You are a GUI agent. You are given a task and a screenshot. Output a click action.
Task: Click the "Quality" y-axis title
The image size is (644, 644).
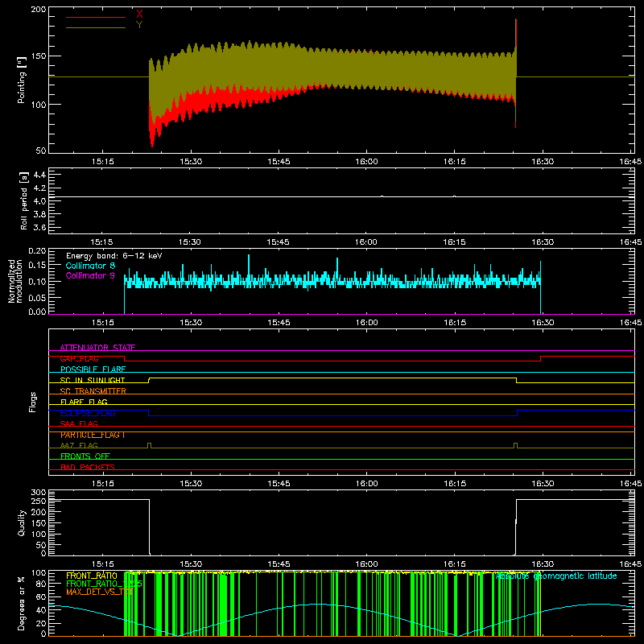tap(22, 522)
